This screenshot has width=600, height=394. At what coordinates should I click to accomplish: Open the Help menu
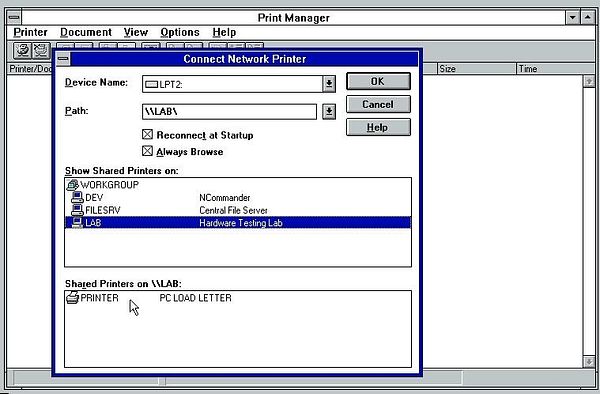point(224,33)
